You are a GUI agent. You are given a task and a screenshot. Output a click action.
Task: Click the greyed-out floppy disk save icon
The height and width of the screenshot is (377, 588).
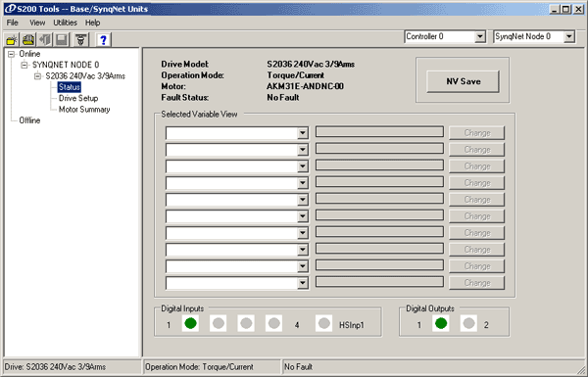(x=62, y=40)
